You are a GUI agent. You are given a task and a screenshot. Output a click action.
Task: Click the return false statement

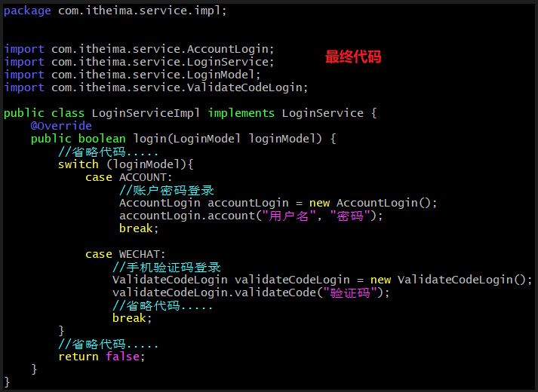click(x=102, y=357)
